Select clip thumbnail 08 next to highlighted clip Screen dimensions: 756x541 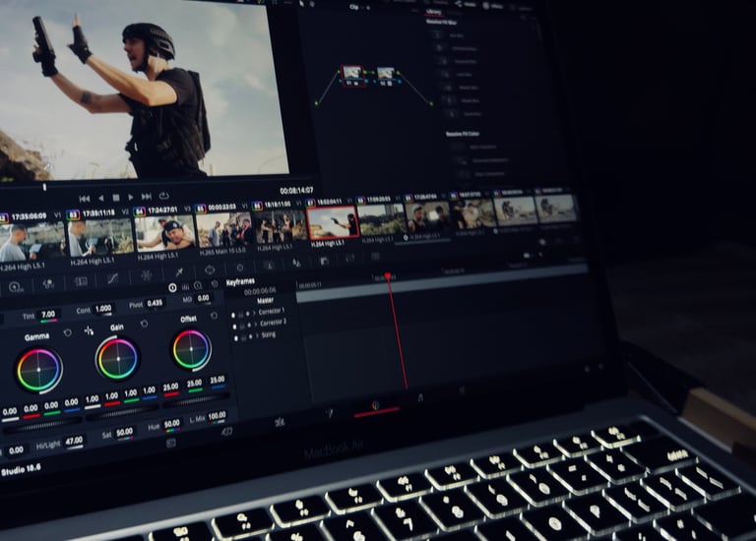tap(381, 219)
